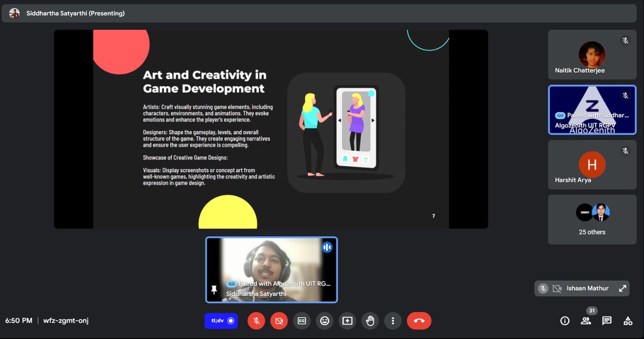This screenshot has height=339, width=644.
Task: Click Ishaan Mathur's muted microphone icon
Action: [x=543, y=289]
